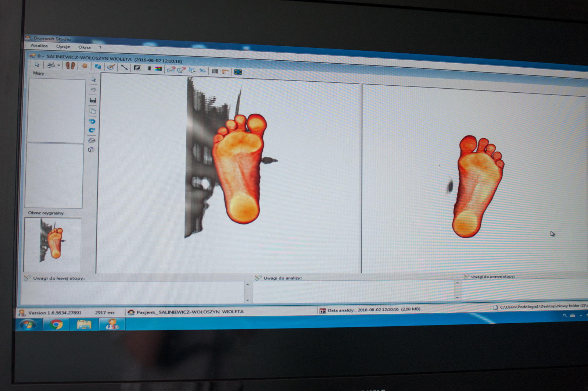Click the floppy disk save icon

tap(93, 100)
